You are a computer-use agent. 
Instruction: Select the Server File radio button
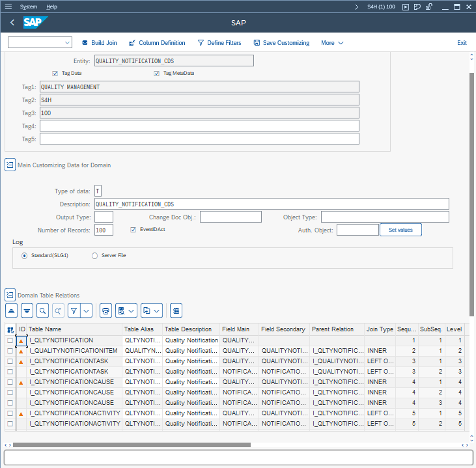(x=95, y=256)
